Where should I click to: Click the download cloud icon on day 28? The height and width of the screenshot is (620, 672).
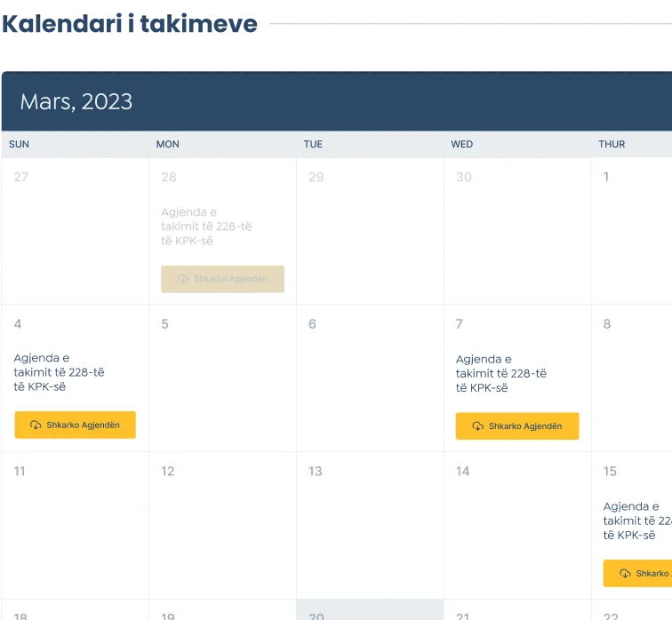coord(183,279)
